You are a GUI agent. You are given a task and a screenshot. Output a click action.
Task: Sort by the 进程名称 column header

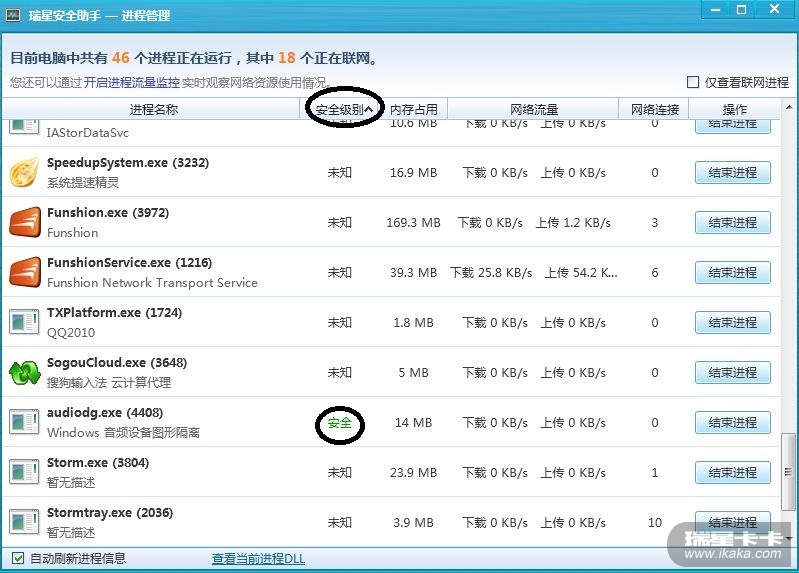tap(153, 109)
